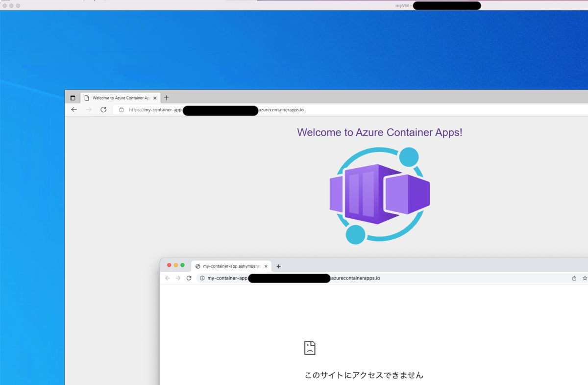
Task: Close the my-container-app Chrome tab
Action: (266, 266)
